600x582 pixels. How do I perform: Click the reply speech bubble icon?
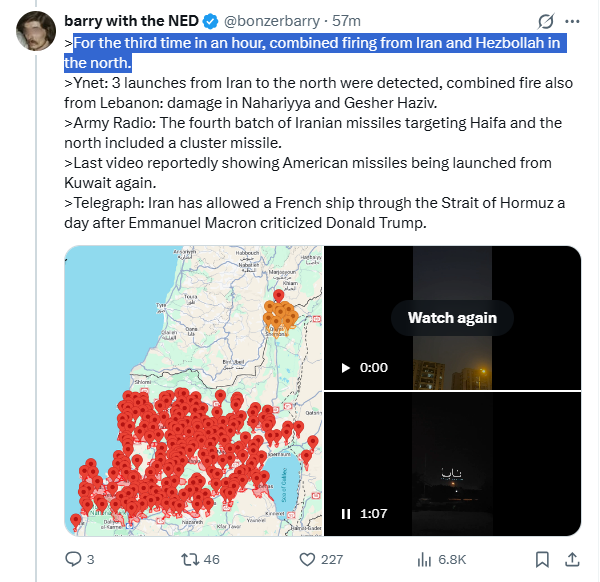tap(73, 559)
